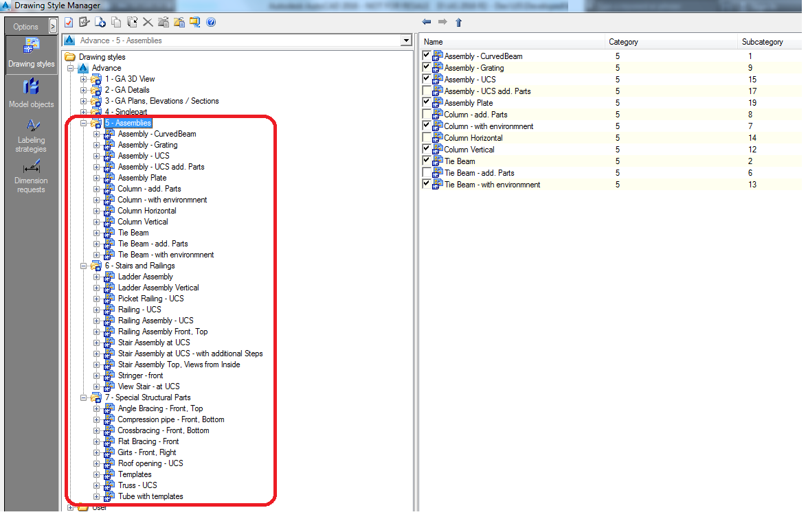
Task: Click the icon beside Assembly - CurvedBeam in list
Action: click(438, 56)
